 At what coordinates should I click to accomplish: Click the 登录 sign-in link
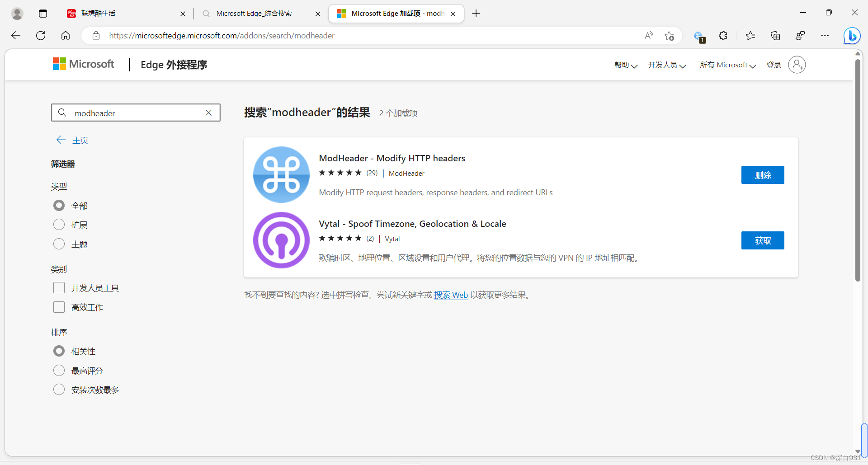(x=774, y=65)
